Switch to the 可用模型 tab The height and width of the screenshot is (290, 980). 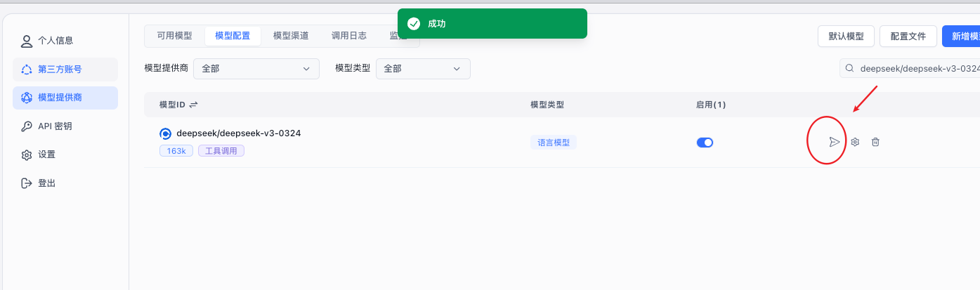point(174,36)
